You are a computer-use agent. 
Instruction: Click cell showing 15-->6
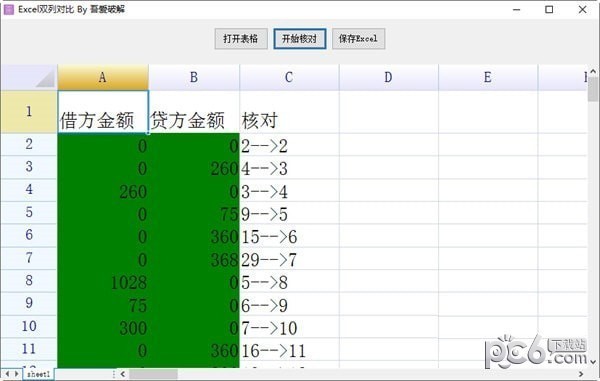point(289,236)
